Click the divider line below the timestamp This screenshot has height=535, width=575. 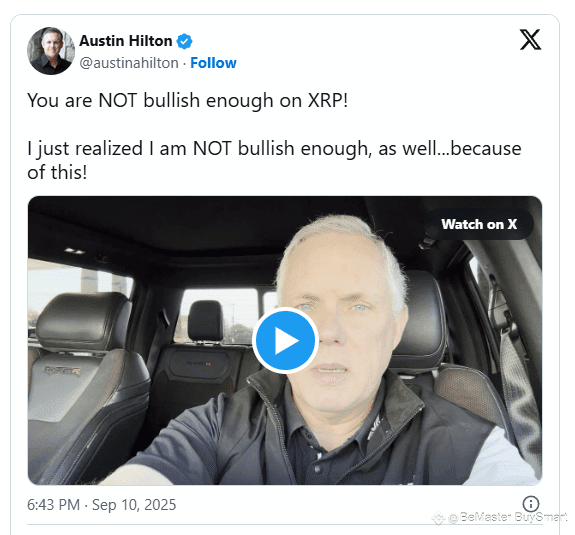285,525
